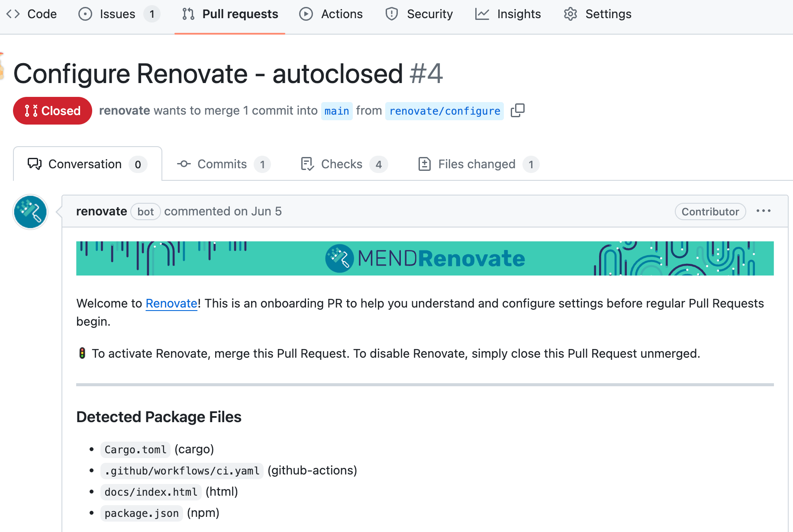
Task: Click the renovate author name in comment header
Action: [101, 211]
